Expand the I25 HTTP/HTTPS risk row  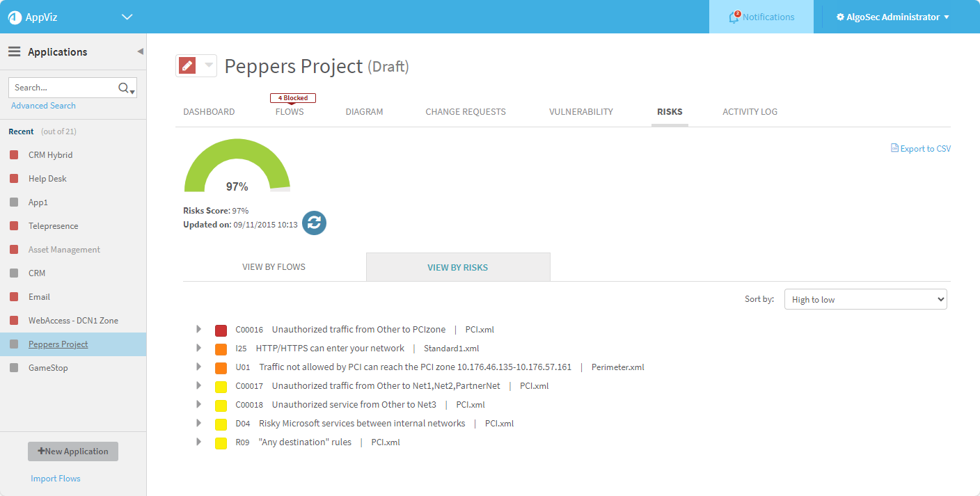click(x=198, y=348)
